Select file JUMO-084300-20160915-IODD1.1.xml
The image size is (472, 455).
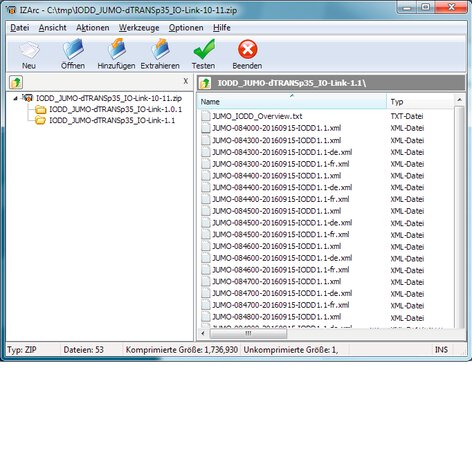pyautogui.click(x=277, y=140)
